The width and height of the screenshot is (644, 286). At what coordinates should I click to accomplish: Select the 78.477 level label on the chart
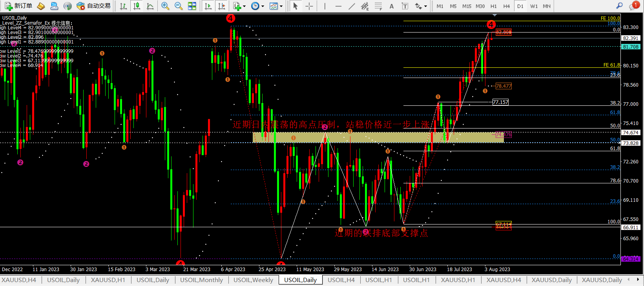click(x=504, y=86)
